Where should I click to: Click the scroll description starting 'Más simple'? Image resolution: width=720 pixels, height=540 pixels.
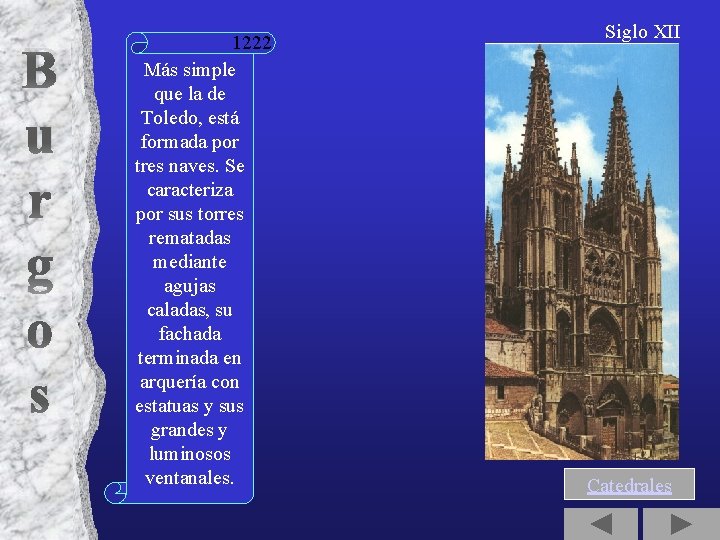click(189, 274)
